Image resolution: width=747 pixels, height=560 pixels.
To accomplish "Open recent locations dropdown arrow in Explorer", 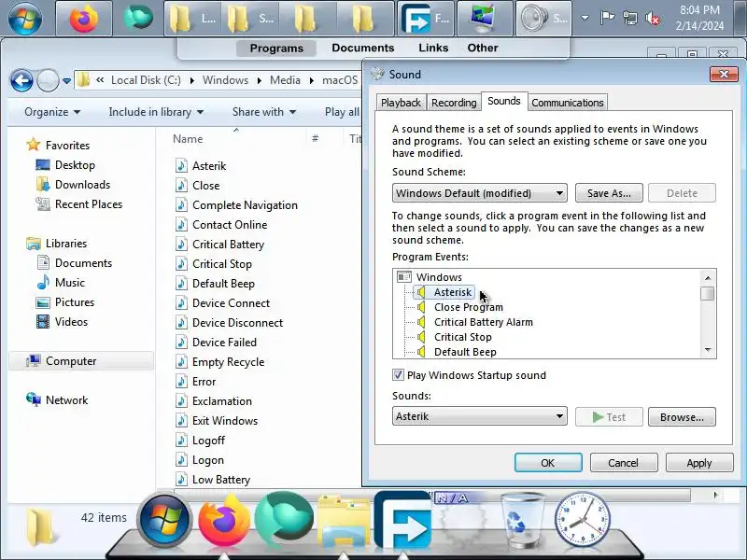I will tap(66, 81).
